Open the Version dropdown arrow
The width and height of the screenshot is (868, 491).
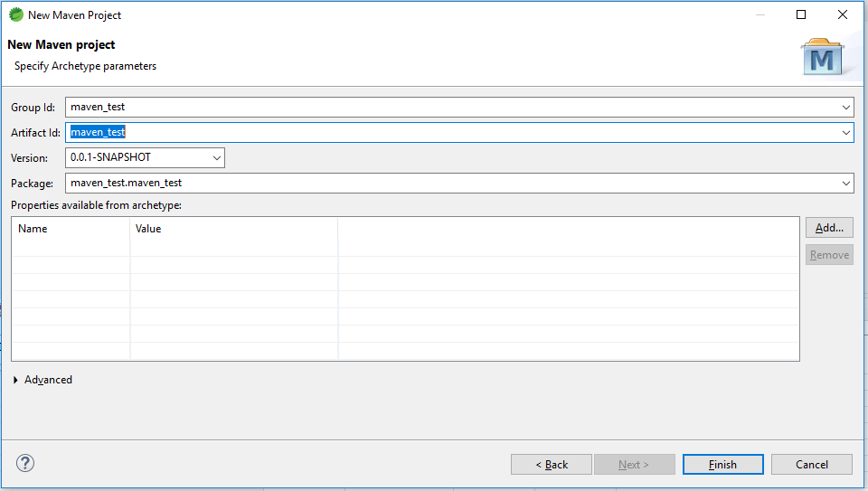(217, 157)
